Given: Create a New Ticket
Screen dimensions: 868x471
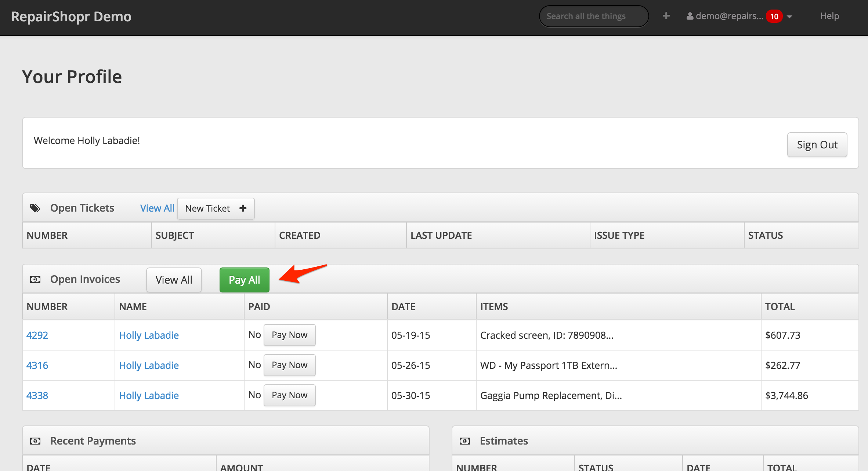Looking at the screenshot, I should point(216,209).
